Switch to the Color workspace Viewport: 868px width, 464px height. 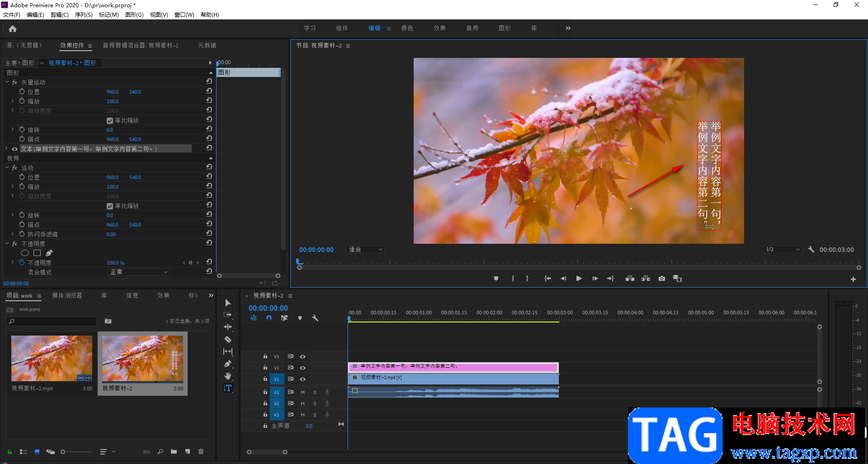[407, 28]
